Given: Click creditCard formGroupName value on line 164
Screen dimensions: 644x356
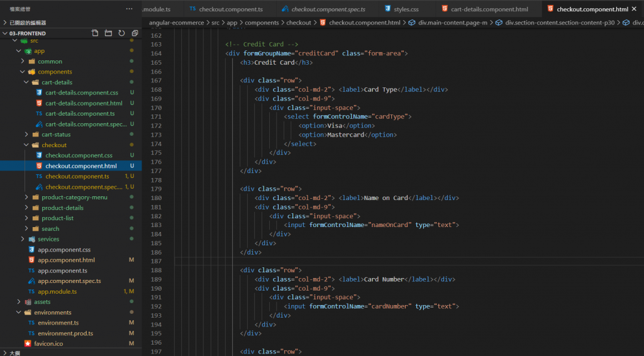Looking at the screenshot, I should click(x=316, y=53).
